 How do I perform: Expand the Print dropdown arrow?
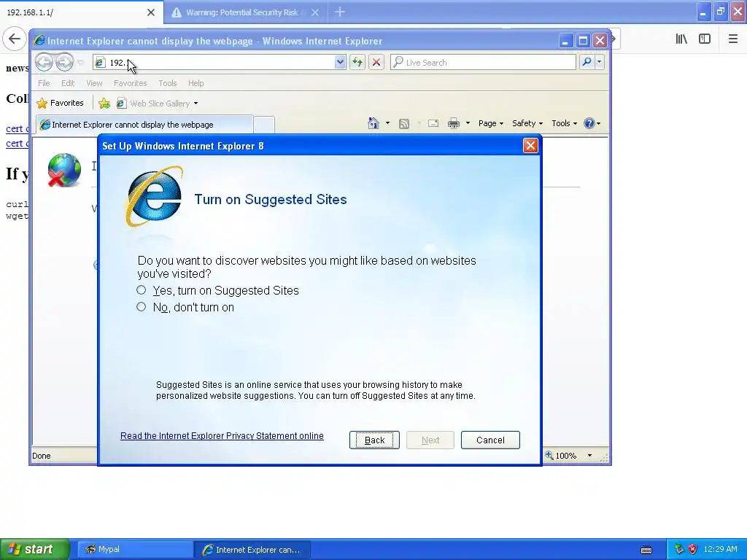[x=468, y=123]
